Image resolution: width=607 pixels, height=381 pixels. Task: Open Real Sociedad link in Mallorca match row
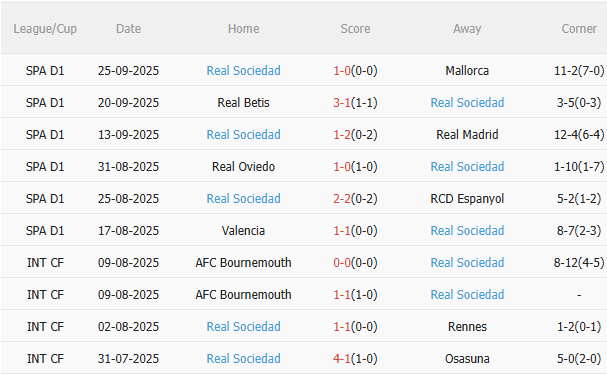(x=243, y=70)
